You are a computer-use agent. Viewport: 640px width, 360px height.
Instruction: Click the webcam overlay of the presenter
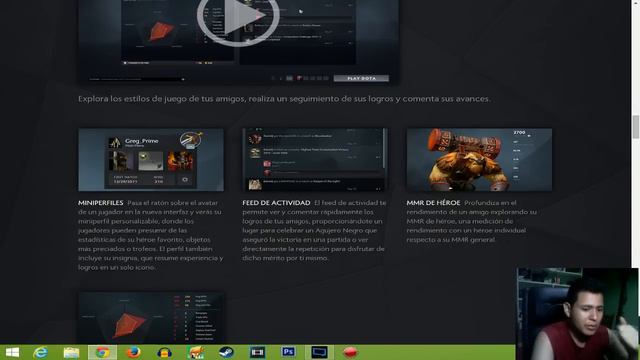[578, 313]
